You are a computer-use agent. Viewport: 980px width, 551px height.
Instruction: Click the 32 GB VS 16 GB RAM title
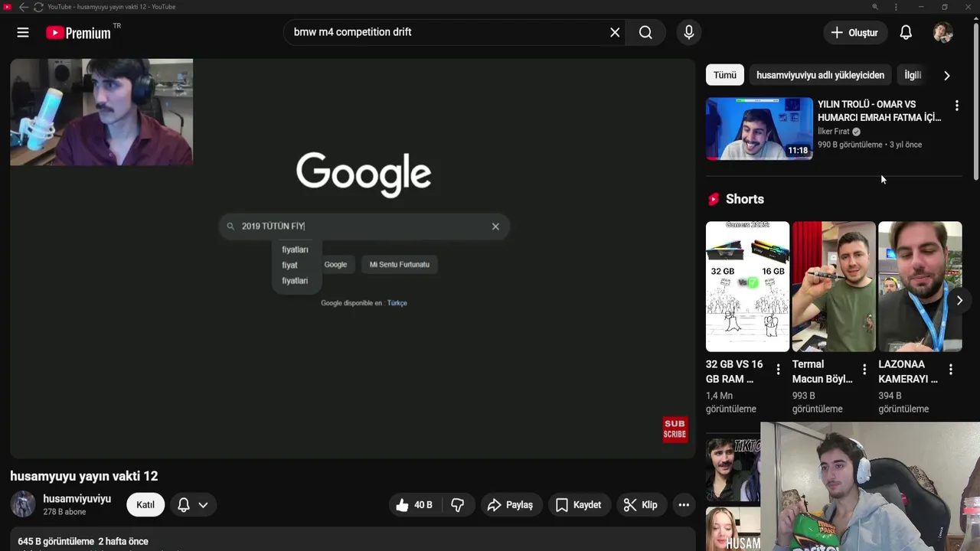click(734, 371)
